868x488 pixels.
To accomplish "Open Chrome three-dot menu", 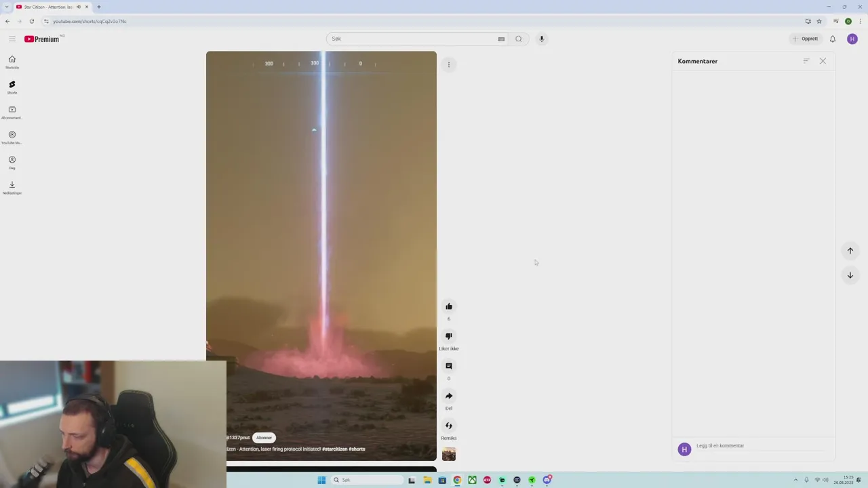I will point(860,21).
